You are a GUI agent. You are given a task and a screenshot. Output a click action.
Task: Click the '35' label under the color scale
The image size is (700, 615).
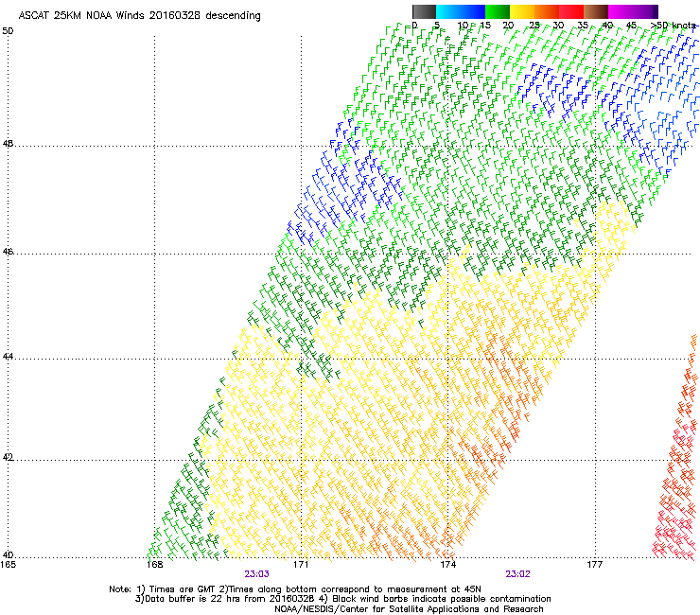pos(583,26)
